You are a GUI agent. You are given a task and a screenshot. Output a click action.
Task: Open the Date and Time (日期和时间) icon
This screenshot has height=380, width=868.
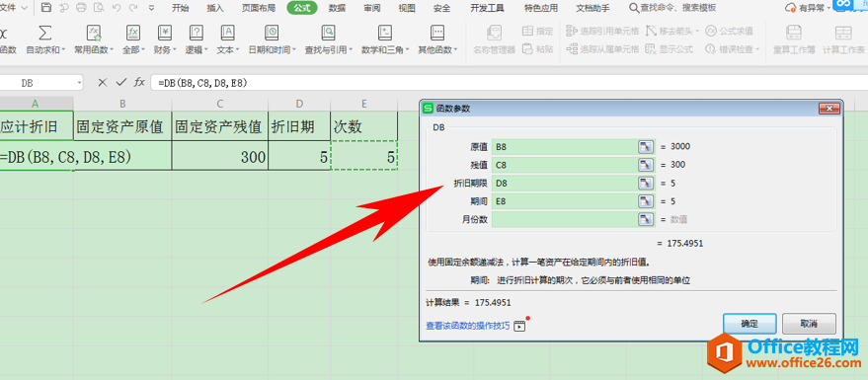click(x=272, y=33)
